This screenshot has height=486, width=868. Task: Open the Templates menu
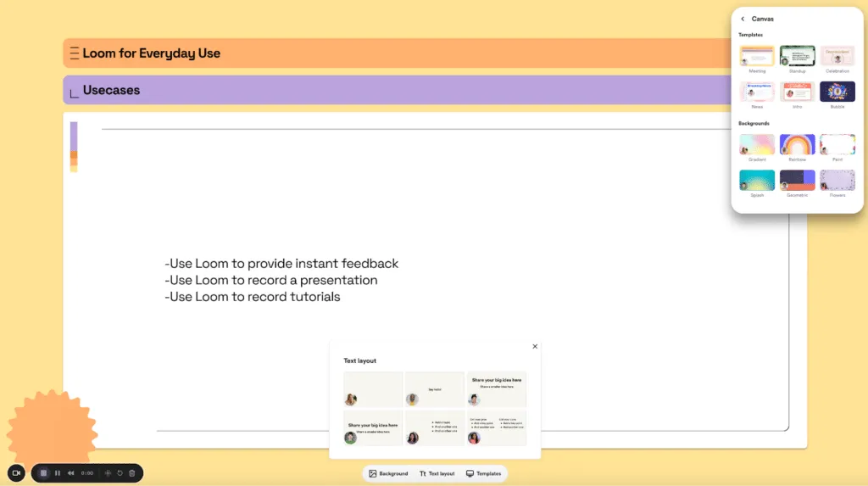483,473
